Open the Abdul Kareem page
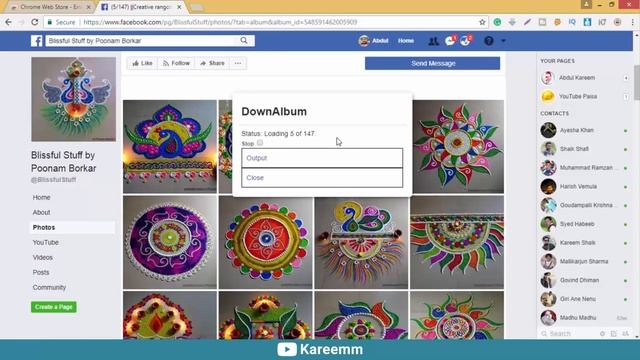The width and height of the screenshot is (640, 360). pos(584,78)
